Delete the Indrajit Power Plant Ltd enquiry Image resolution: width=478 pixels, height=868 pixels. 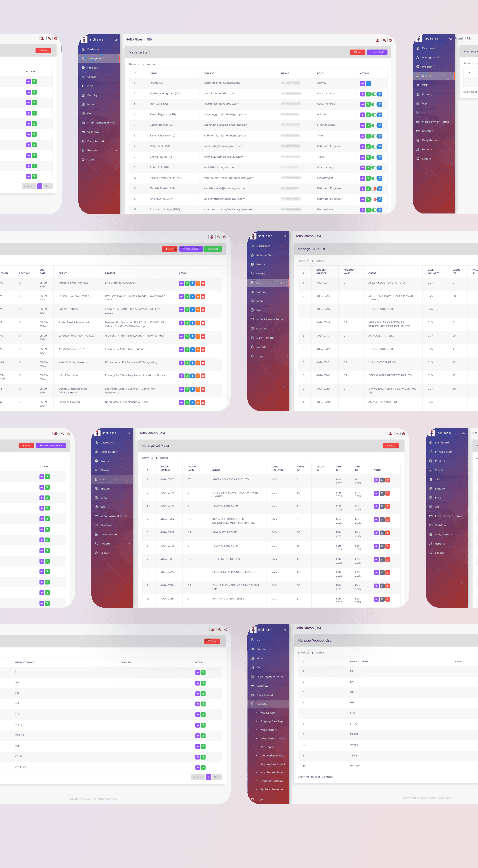tap(203, 283)
